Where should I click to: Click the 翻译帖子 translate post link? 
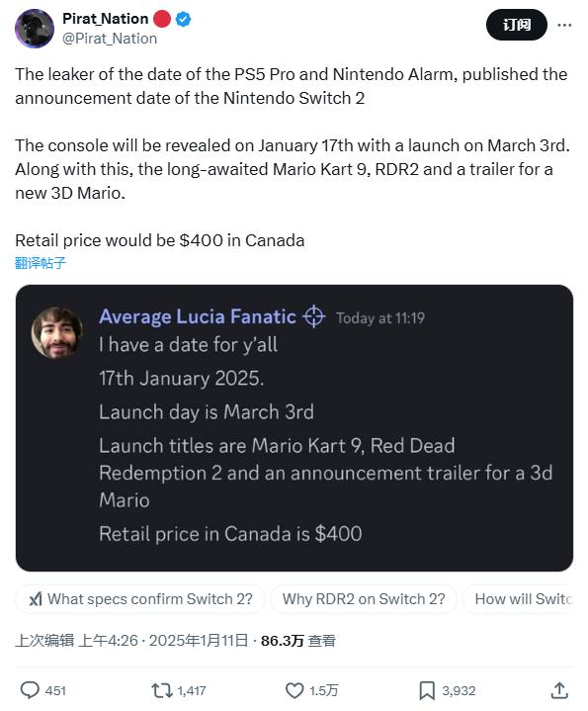41,262
